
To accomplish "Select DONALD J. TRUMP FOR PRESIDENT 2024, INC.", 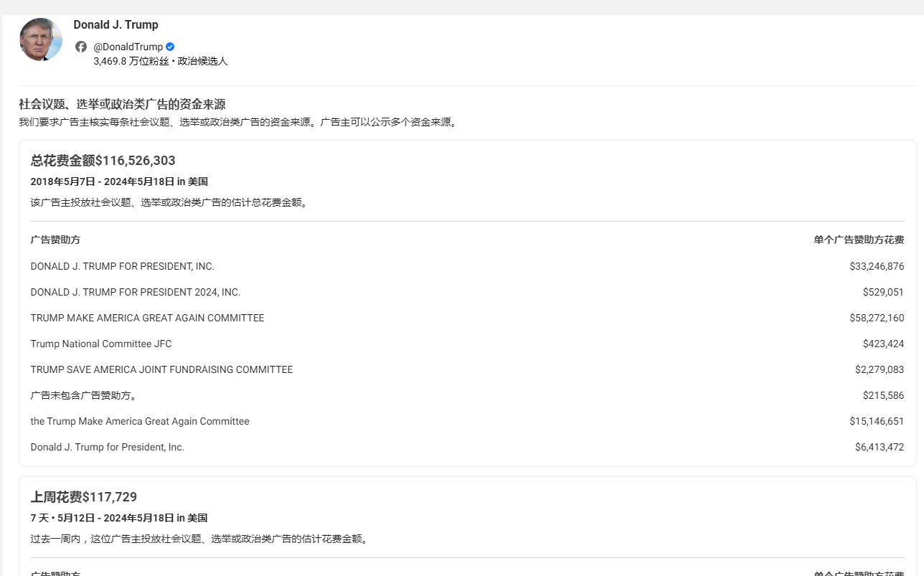I will point(467,292).
